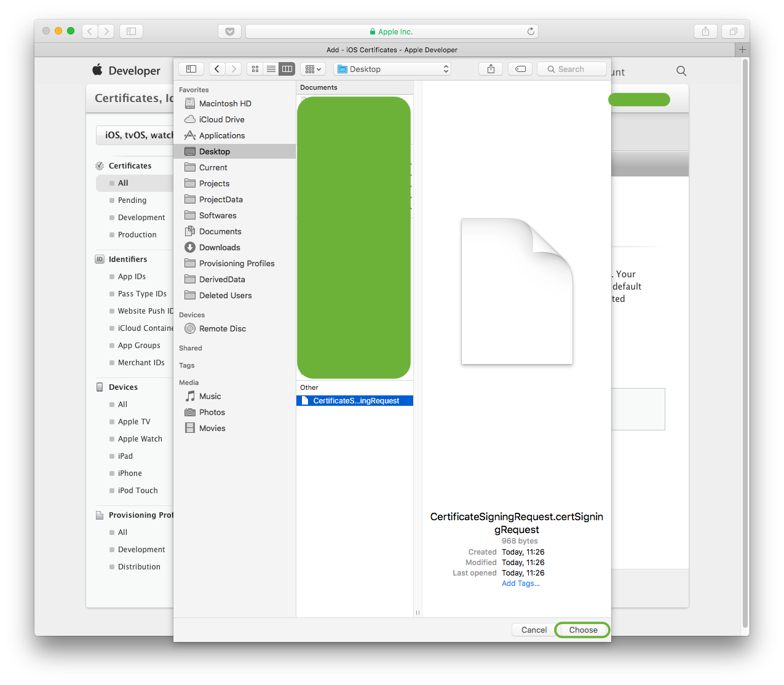Click Safari's back button
The width and height of the screenshot is (784, 685).
click(90, 31)
